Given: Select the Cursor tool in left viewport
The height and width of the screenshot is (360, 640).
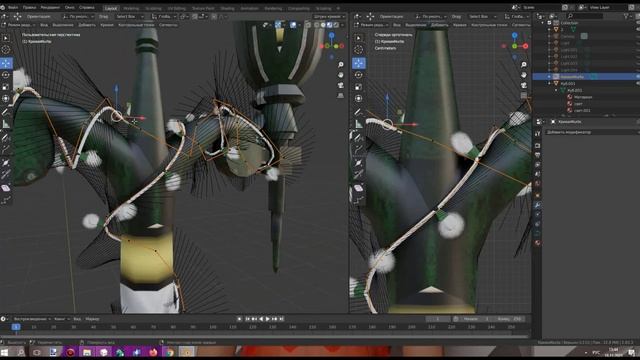Looking at the screenshot, I should point(6,50).
